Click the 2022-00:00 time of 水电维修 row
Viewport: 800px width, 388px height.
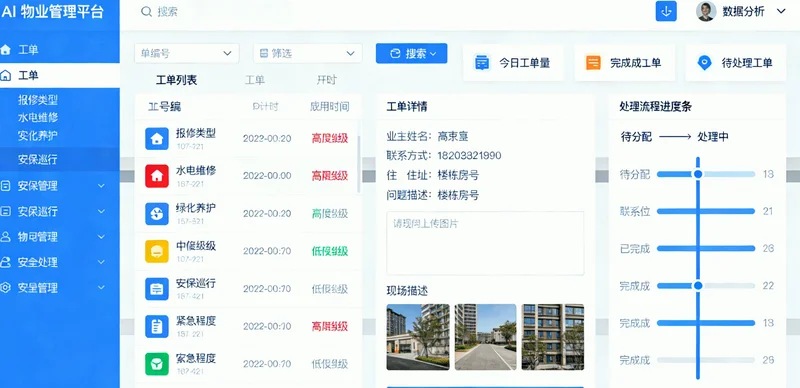[x=267, y=176]
